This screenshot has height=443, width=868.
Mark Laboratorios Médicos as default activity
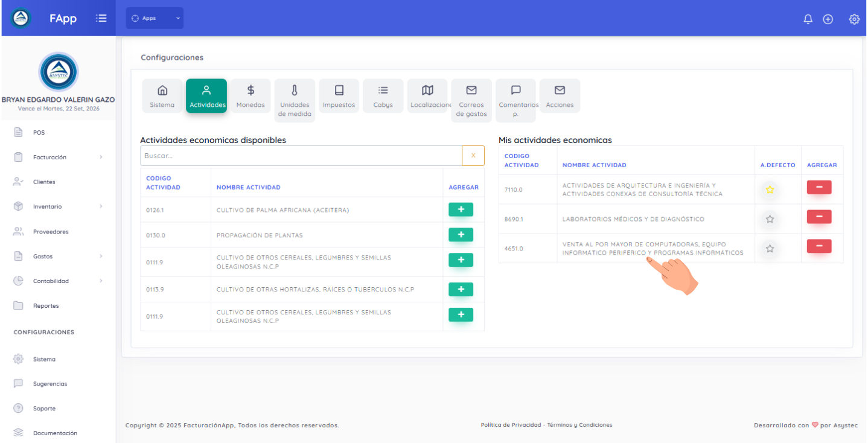(x=770, y=219)
